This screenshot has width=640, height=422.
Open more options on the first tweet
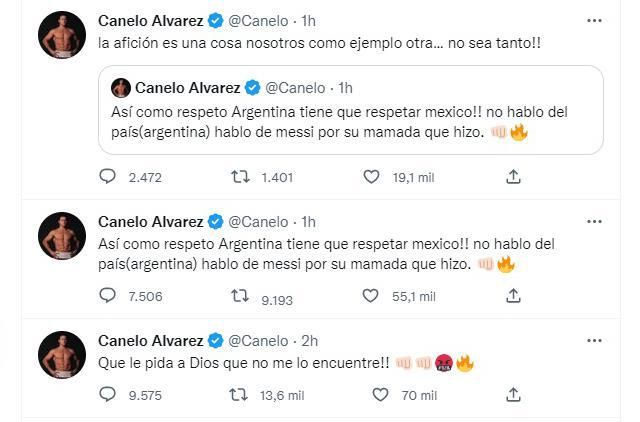[x=595, y=19]
